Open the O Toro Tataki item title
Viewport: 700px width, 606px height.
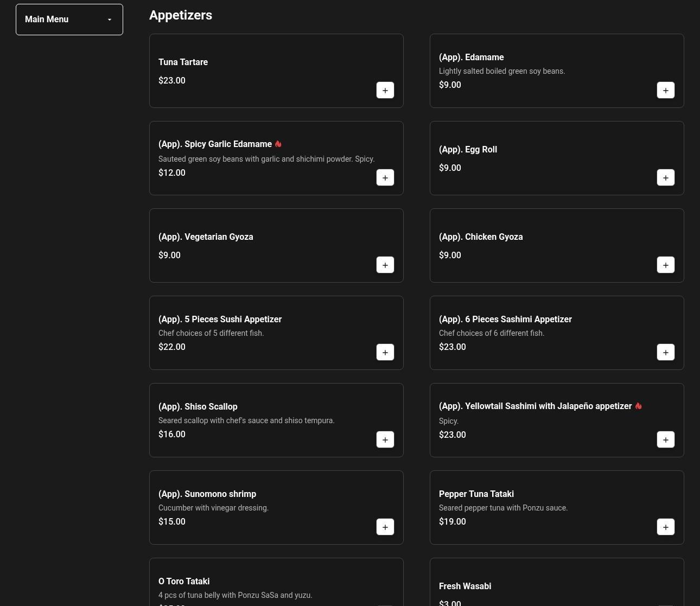click(184, 581)
